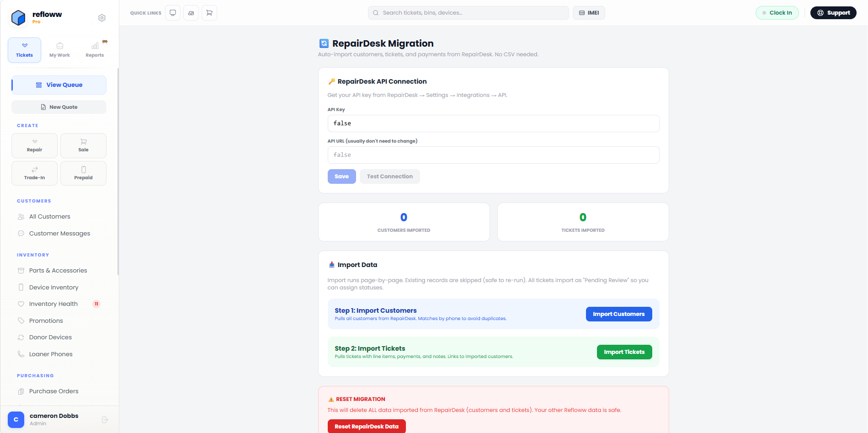Open the View Queue page

coord(59,85)
